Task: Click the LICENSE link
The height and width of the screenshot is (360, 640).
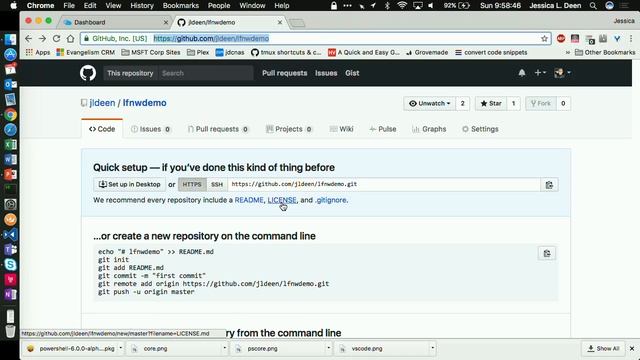Action: pyautogui.click(x=282, y=200)
